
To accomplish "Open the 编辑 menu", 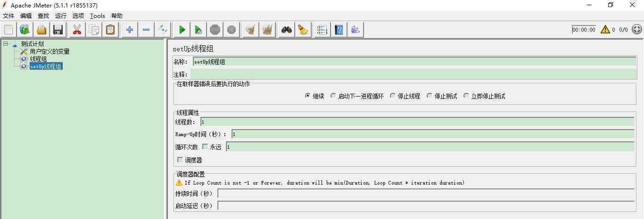I will (26, 16).
